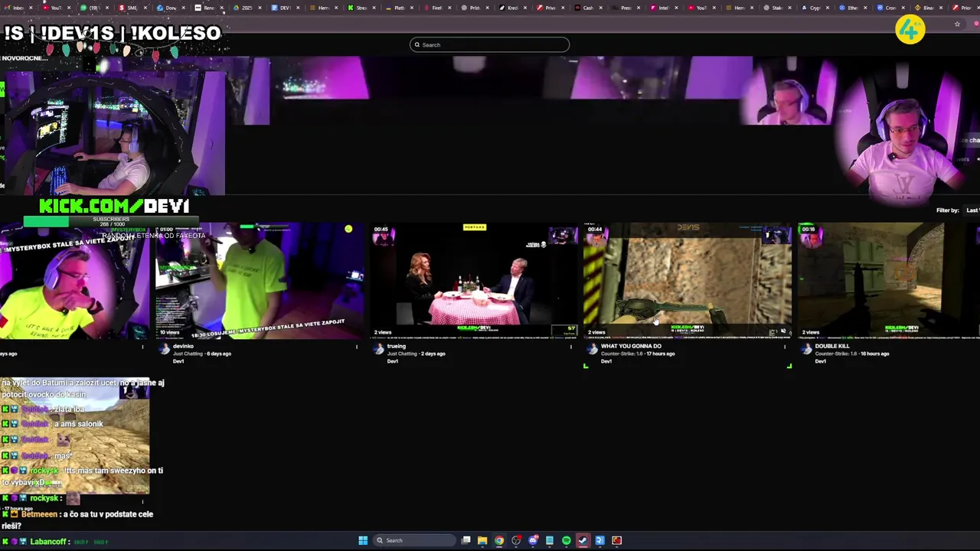Click the channel avatar beside devinko clip
980x551 pixels.
(164, 349)
